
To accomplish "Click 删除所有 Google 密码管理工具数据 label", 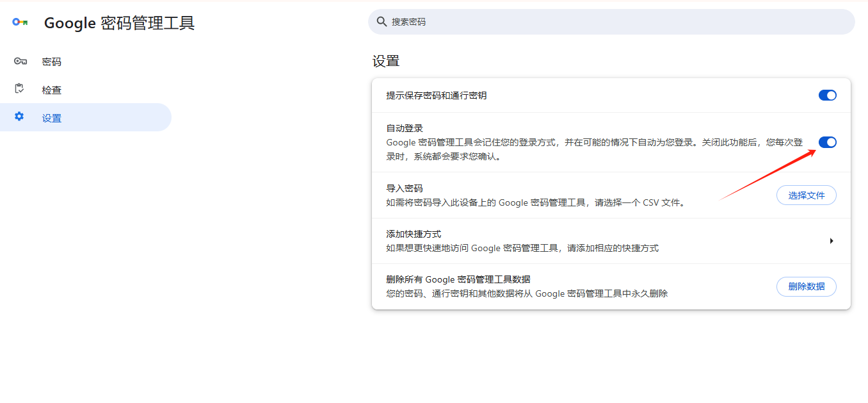I will 458,279.
